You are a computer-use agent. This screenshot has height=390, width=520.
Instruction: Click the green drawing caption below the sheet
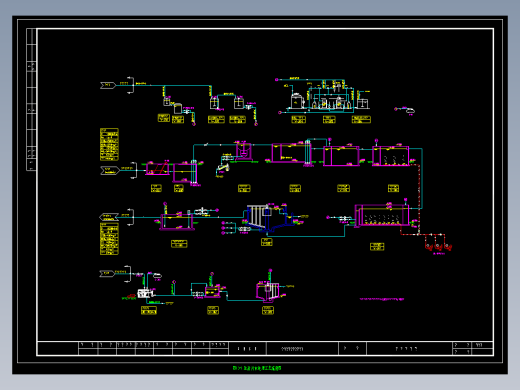(257, 368)
